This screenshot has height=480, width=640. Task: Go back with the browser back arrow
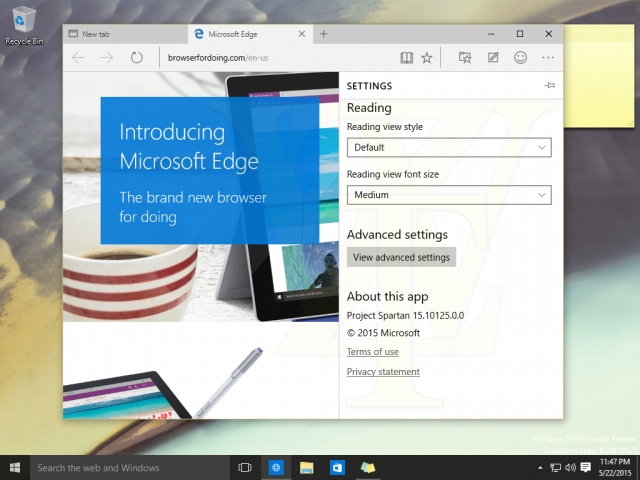click(x=78, y=58)
